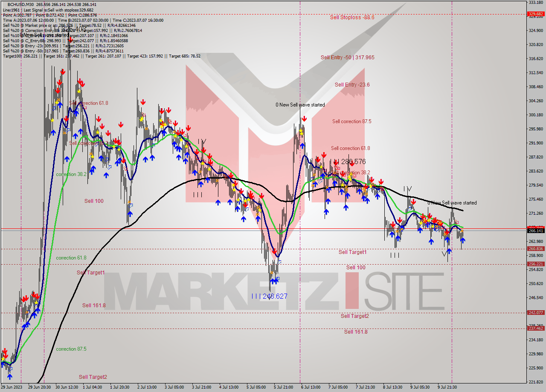The height and width of the screenshot is (392, 546).
Task: Click the 333.180 price axis value
Action: [535, 3]
